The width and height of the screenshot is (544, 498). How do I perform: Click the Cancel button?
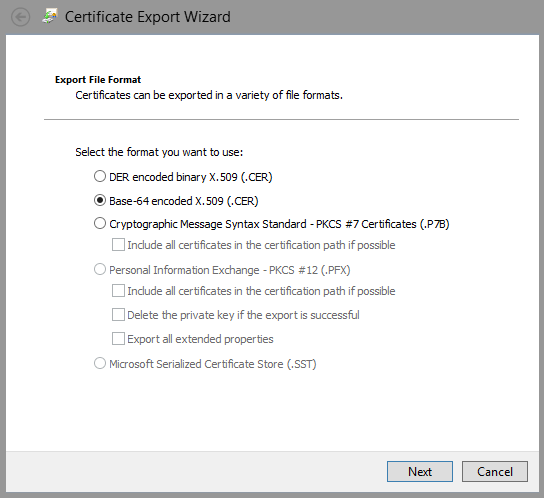click(495, 471)
